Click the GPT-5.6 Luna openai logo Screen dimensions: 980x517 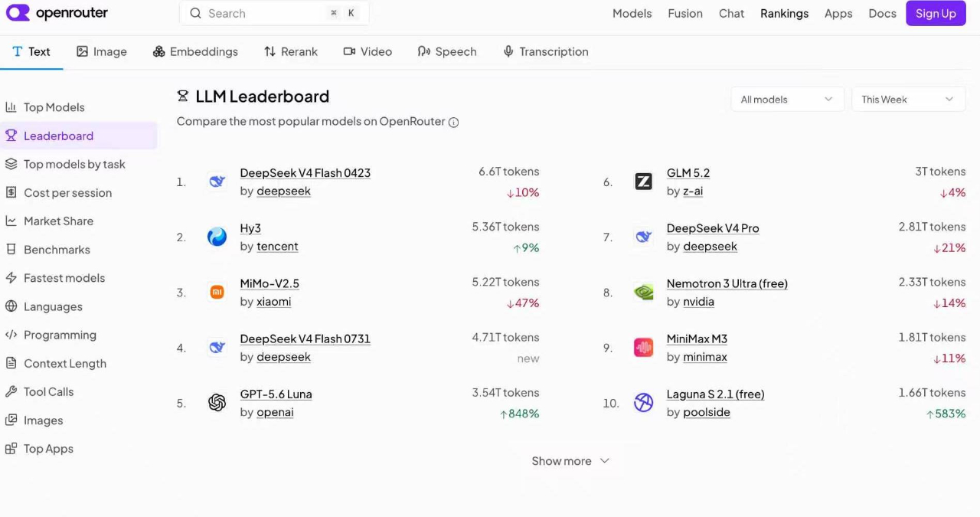coord(217,403)
